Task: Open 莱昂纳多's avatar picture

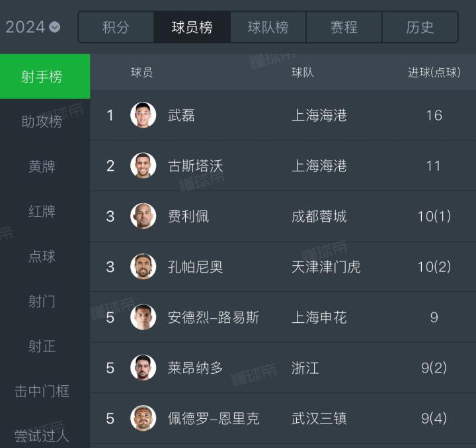Action: [143, 368]
